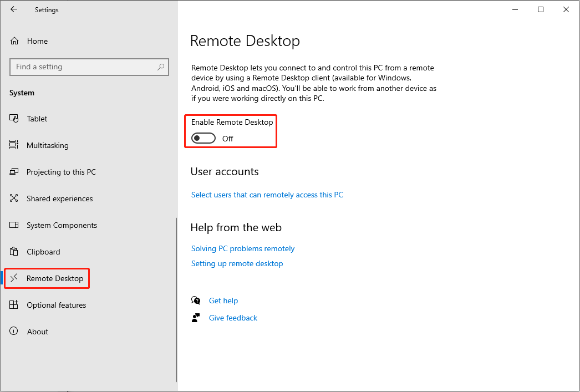580x392 pixels.
Task: Click the Home house icon
Action: click(13, 40)
